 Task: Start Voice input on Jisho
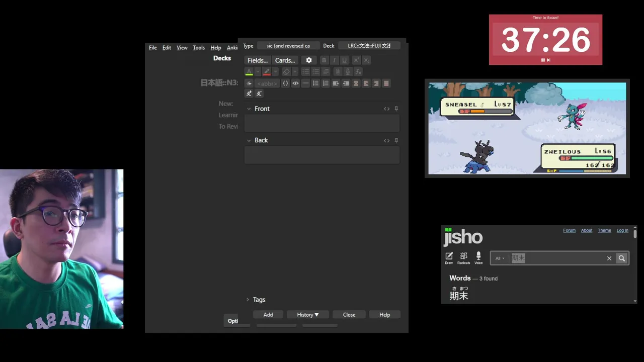[478, 258]
